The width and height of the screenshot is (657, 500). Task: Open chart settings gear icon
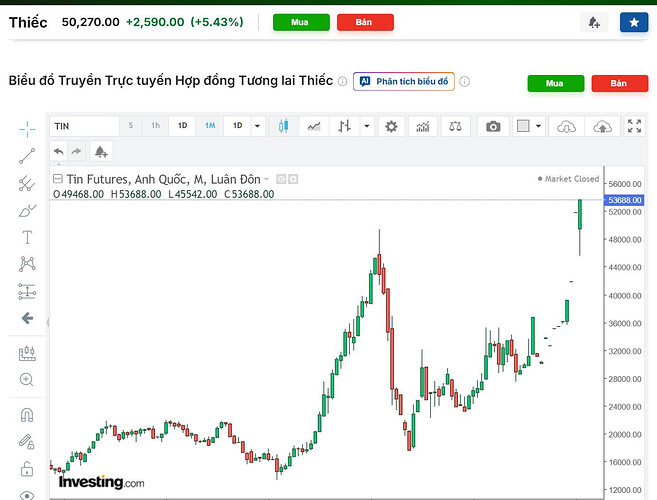391,126
